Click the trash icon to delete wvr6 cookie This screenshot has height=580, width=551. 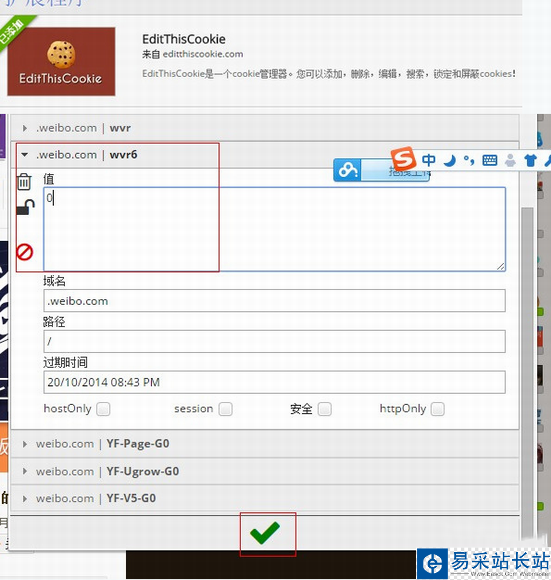[x=24, y=181]
